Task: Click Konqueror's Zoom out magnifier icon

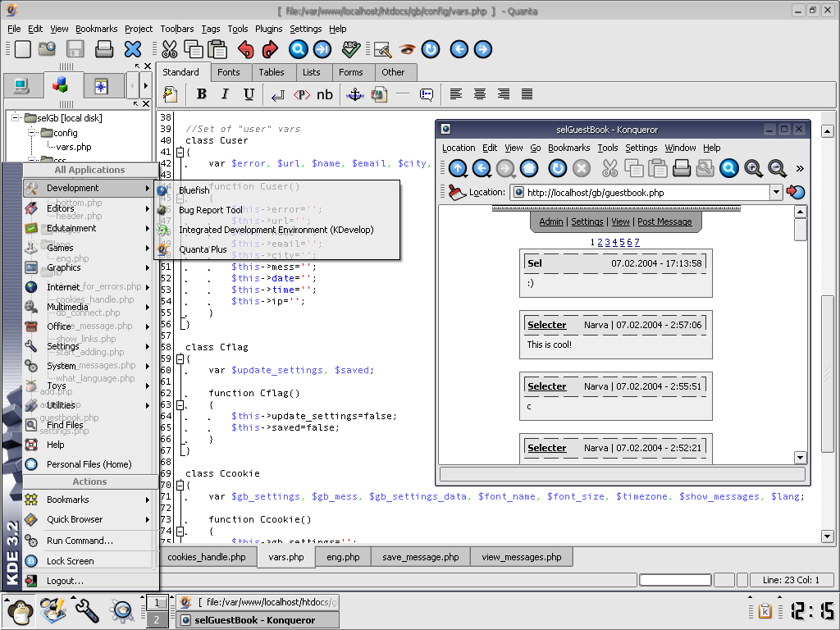Action: click(777, 168)
